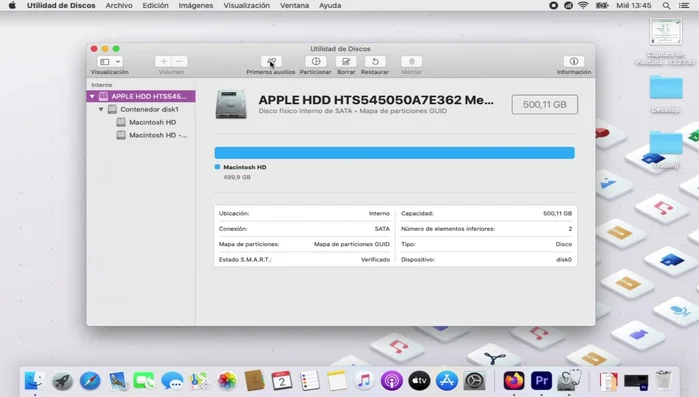Open the Captura de Pantalla file thumbnail
This screenshot has width=699, height=397.
[x=666, y=32]
